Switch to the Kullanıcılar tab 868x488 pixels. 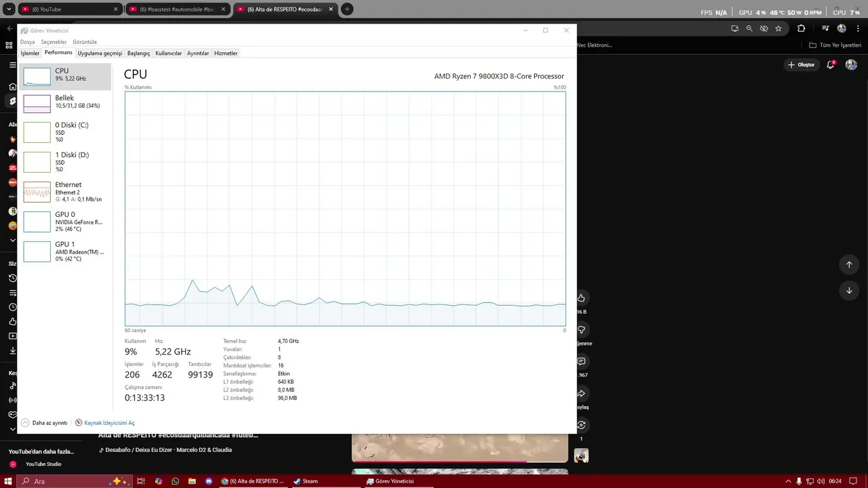click(x=168, y=53)
